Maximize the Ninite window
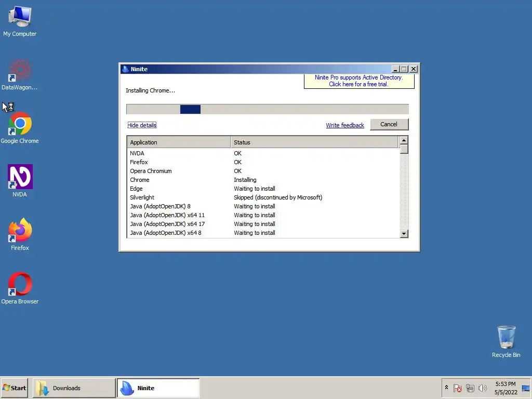This screenshot has height=399, width=532. pyautogui.click(x=404, y=69)
